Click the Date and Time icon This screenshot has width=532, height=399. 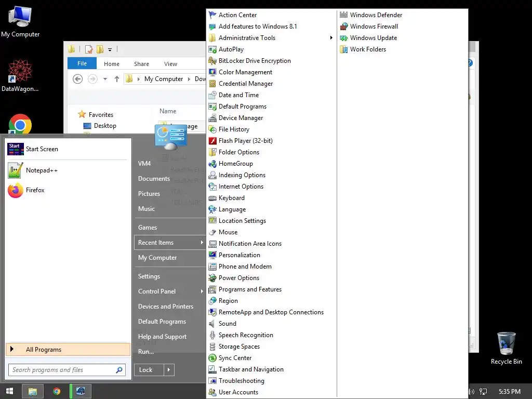click(x=212, y=95)
